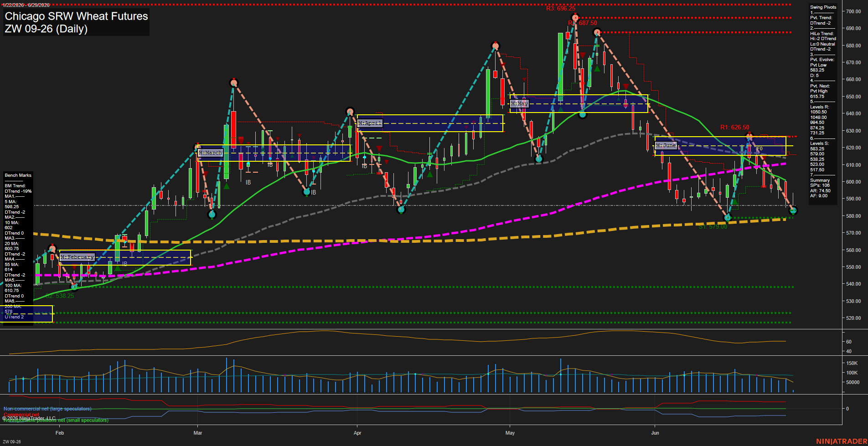Viewport: 868px width, 446px height.
Task: Click the 'Bench Marks' panel heading
Action: point(18,175)
